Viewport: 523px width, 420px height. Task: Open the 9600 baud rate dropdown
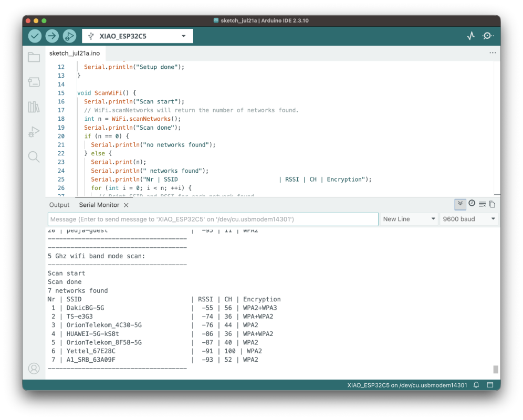tap(468, 219)
